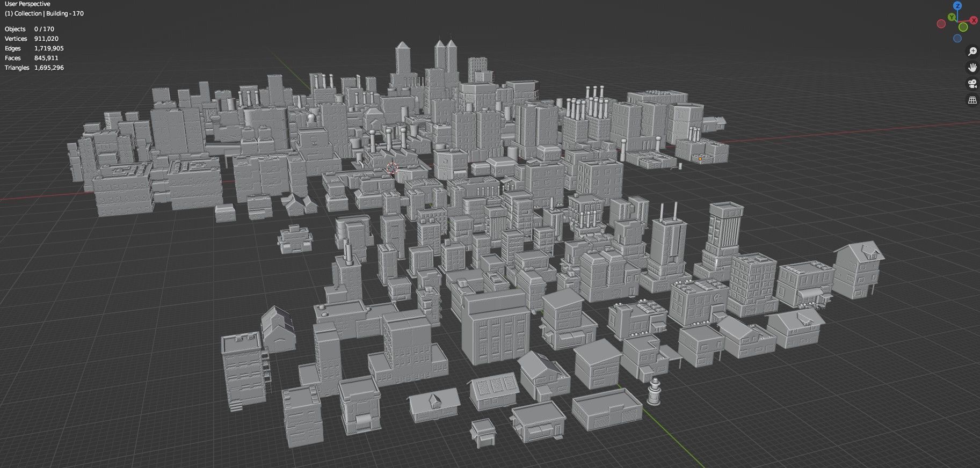Toggle the camera view icon

[972, 84]
